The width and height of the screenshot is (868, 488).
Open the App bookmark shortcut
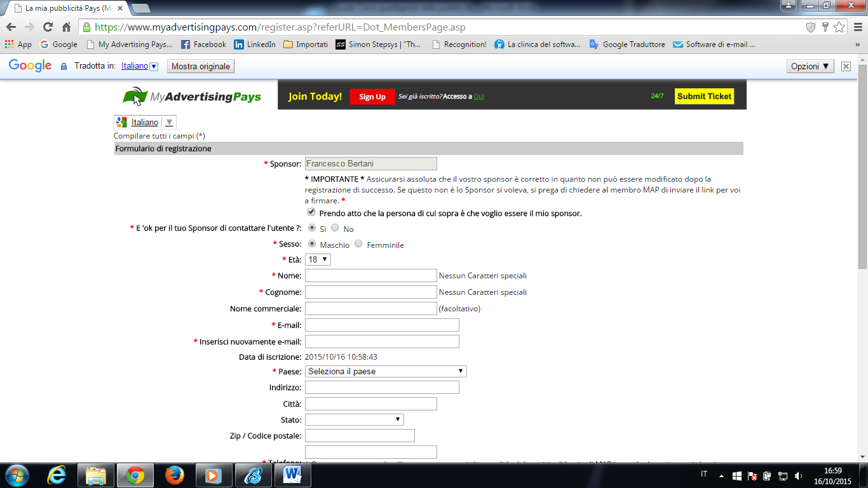coord(18,44)
